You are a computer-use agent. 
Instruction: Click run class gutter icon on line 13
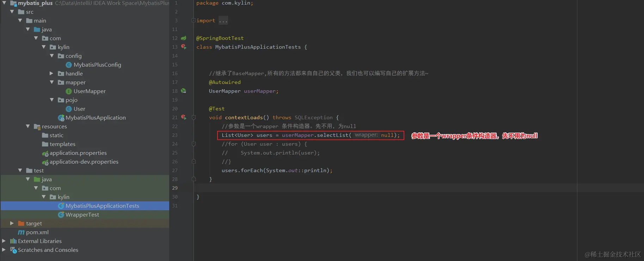pos(184,47)
